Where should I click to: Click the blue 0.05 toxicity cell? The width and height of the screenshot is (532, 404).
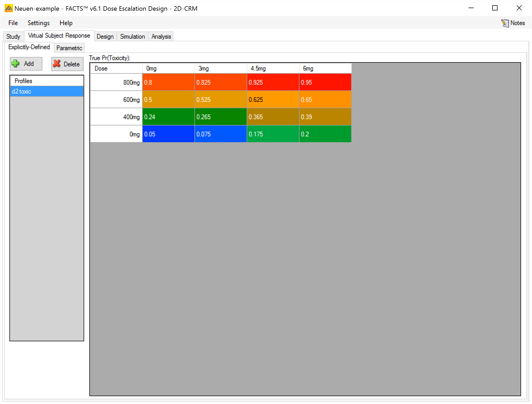tap(168, 134)
